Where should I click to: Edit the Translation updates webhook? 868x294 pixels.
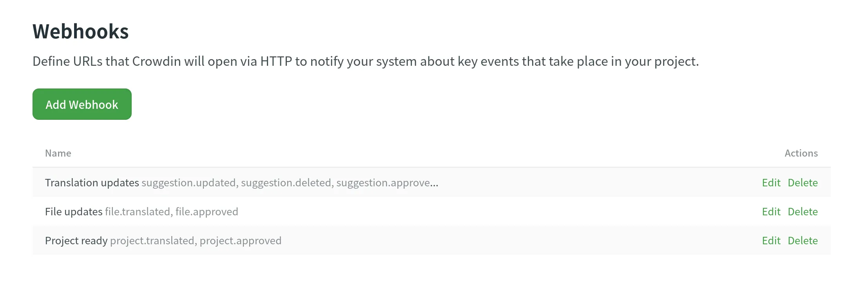click(771, 182)
